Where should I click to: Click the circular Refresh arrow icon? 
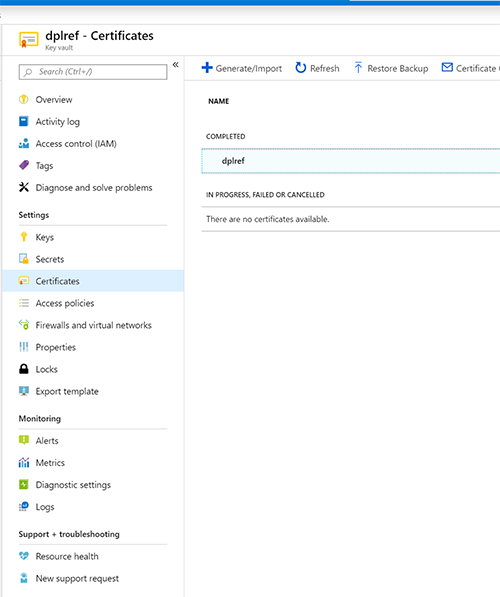click(300, 68)
